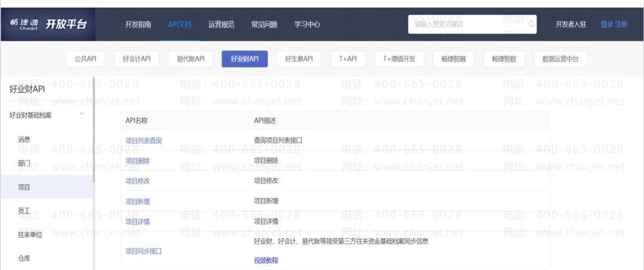
Task: Open the 视频教程 link
Action: (x=266, y=260)
